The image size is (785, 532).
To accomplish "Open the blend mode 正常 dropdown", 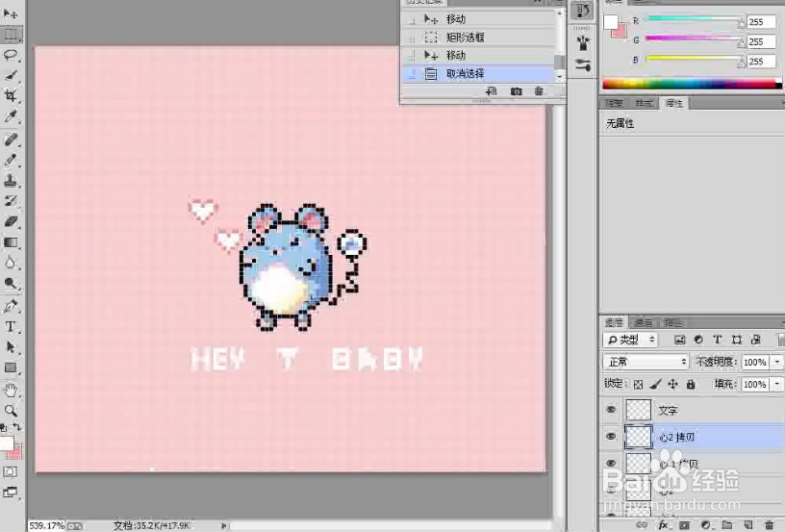I will (646, 362).
